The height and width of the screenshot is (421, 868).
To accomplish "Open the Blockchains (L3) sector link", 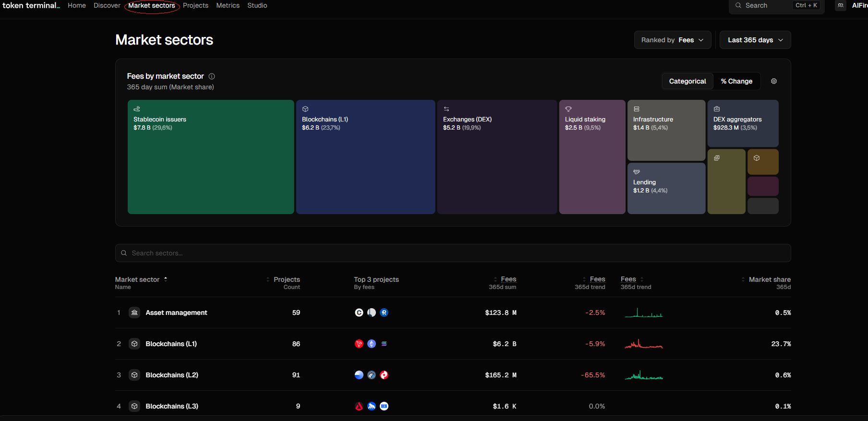I will [172, 406].
